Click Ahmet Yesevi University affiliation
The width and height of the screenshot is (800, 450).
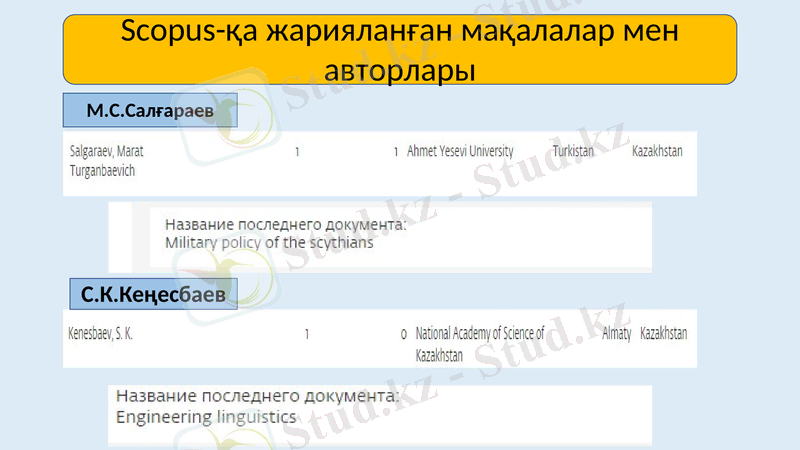coord(460,151)
